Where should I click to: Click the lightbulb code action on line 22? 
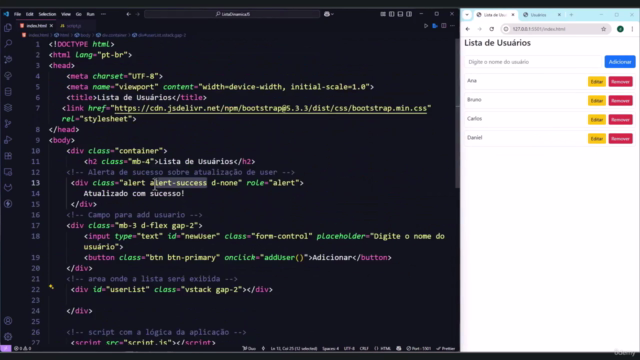(x=51, y=287)
